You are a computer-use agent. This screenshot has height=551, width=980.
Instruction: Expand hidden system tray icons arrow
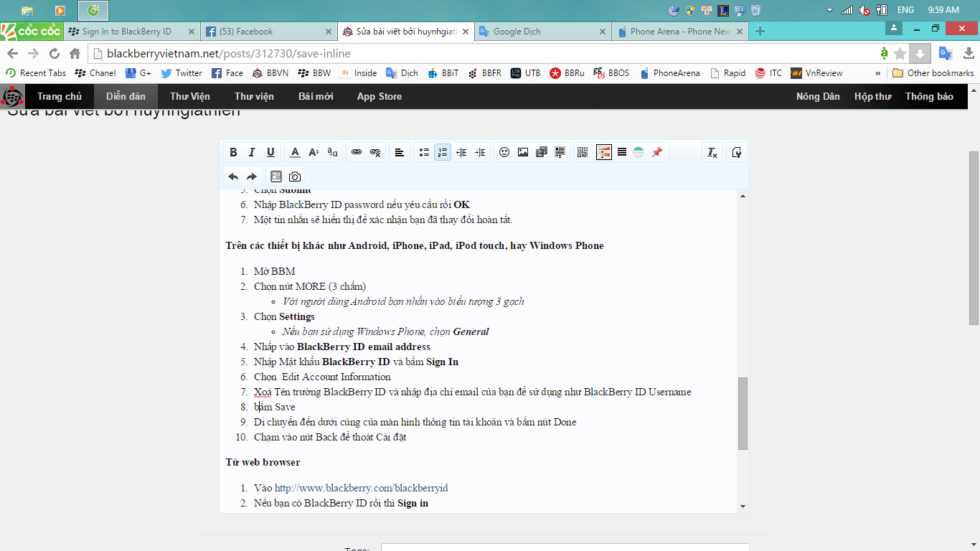click(829, 10)
